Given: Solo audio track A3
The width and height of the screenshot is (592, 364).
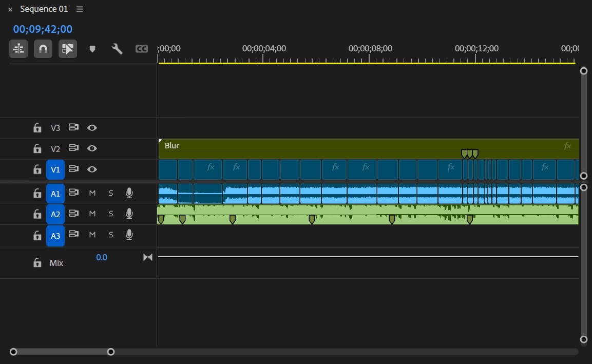Looking at the screenshot, I should [x=110, y=235].
